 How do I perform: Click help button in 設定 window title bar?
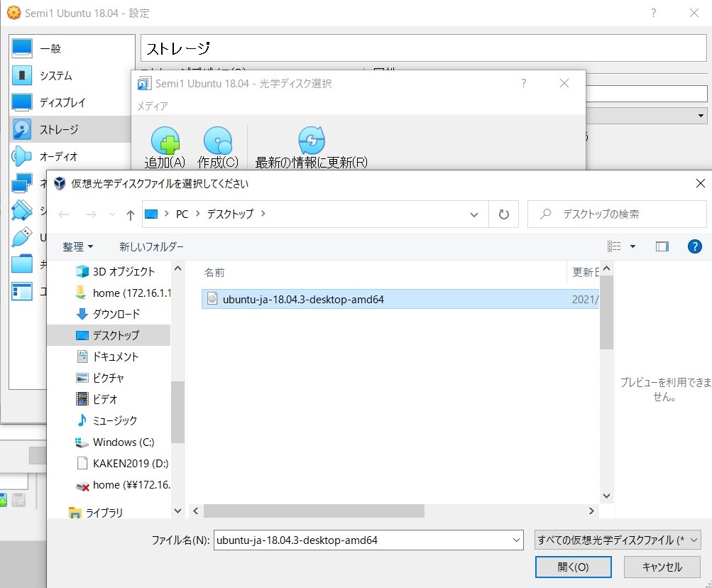click(653, 13)
